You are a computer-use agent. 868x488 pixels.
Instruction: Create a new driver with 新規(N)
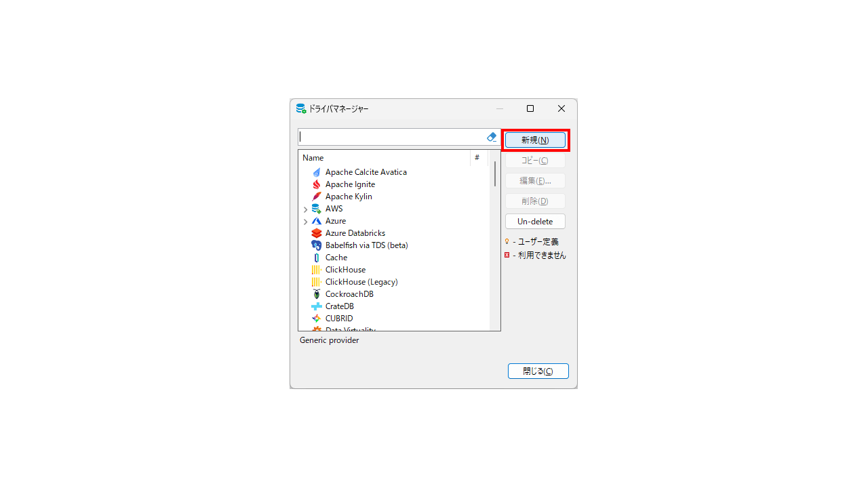pyautogui.click(x=535, y=140)
